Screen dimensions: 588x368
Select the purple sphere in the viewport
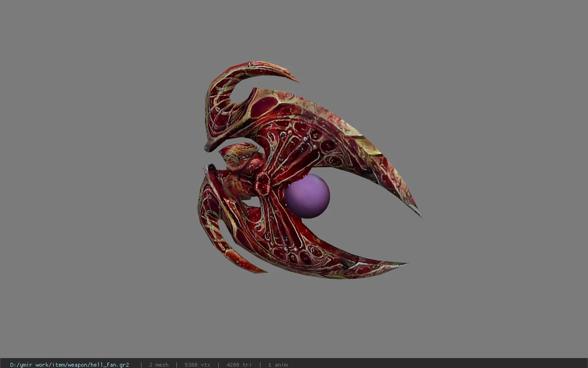[307, 196]
